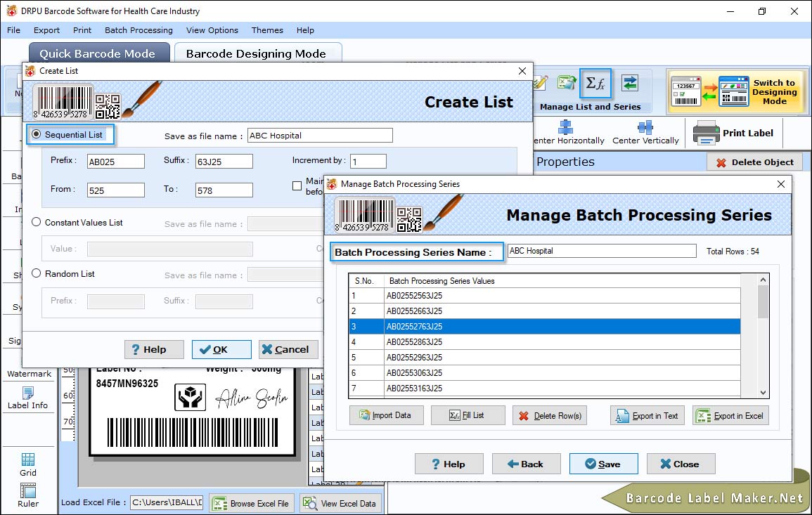The image size is (812, 515).
Task: Click Help in the Create List dialog
Action: click(154, 349)
